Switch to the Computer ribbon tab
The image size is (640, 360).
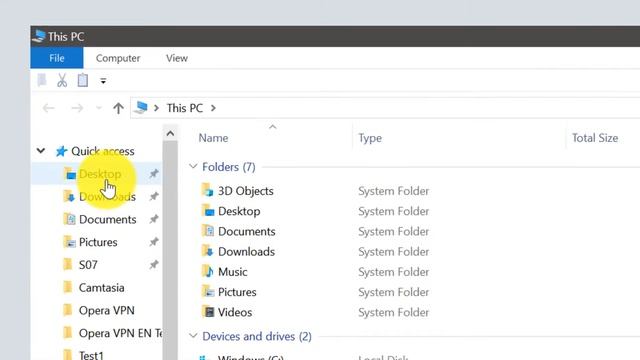pyautogui.click(x=118, y=58)
